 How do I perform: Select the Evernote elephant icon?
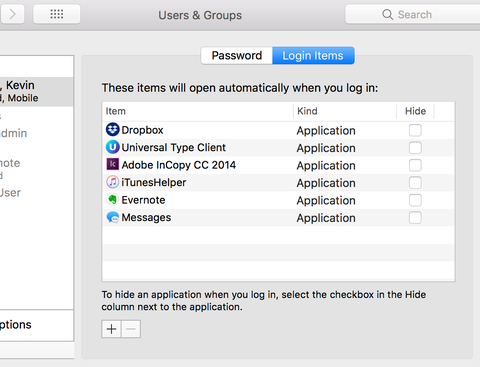113,199
